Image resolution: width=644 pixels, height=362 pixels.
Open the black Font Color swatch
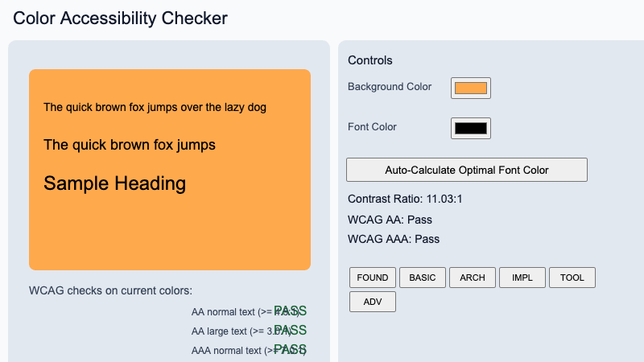(x=471, y=128)
